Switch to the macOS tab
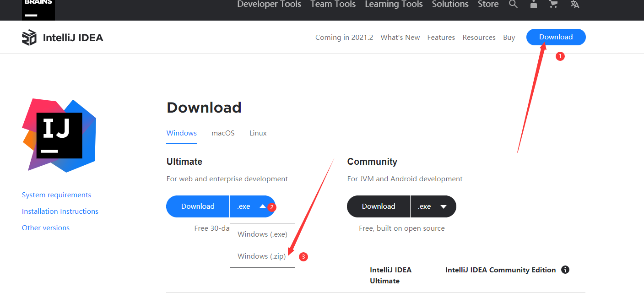Image resolution: width=644 pixels, height=298 pixels. 223,133
